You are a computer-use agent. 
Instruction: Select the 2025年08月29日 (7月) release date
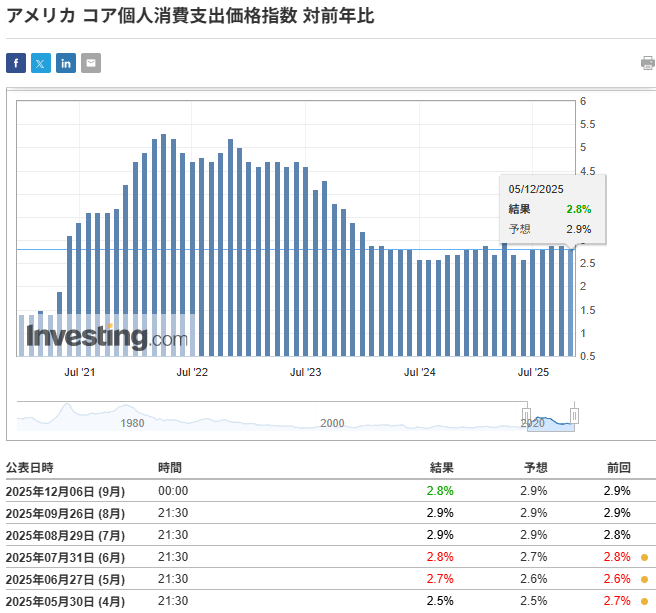point(64,535)
